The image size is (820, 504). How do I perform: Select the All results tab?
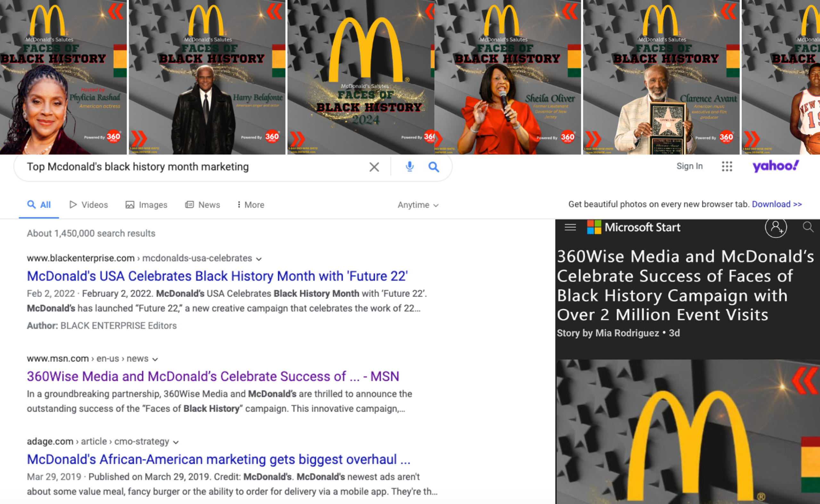coord(39,205)
